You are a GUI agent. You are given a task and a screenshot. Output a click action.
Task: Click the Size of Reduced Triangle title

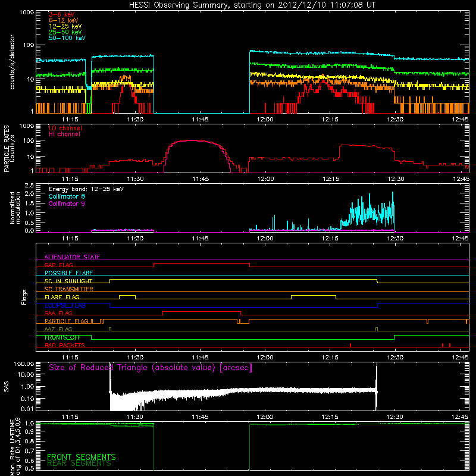coord(151,368)
